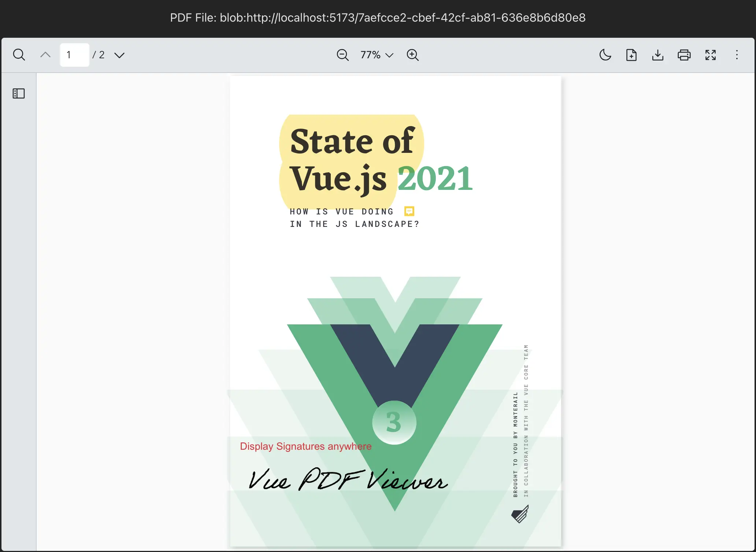Click the Display Signatures anywhere text

pos(305,446)
